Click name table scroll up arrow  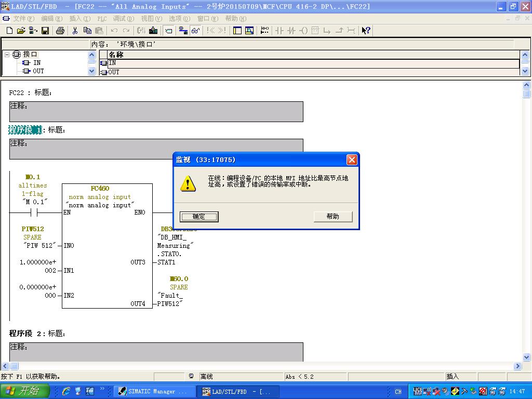[525, 55]
